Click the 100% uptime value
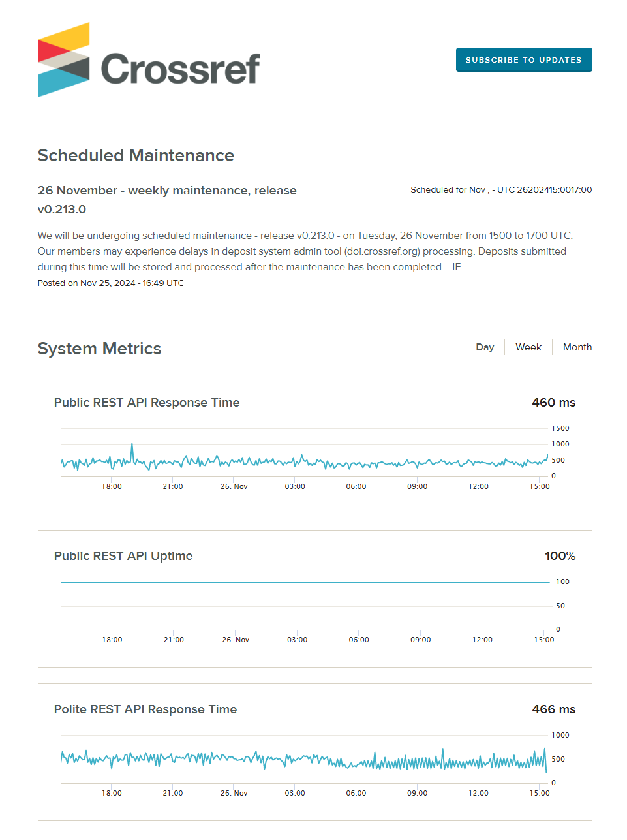The width and height of the screenshot is (627, 840). point(560,556)
